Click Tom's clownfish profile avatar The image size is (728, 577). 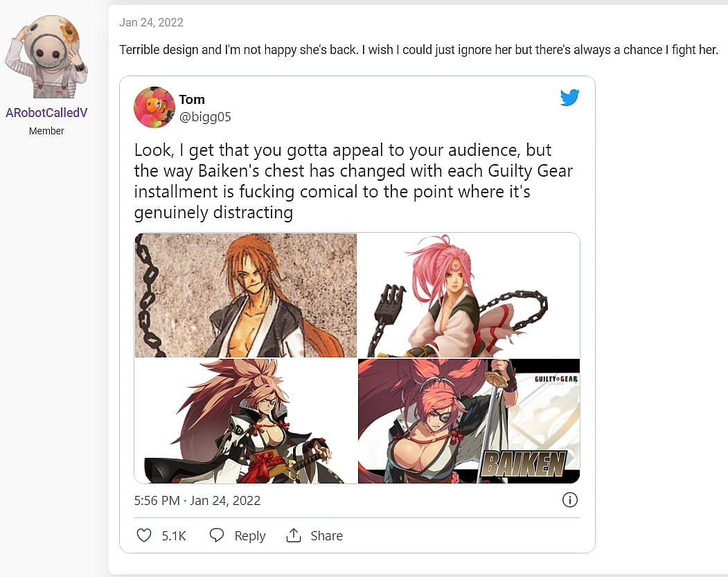(x=154, y=107)
